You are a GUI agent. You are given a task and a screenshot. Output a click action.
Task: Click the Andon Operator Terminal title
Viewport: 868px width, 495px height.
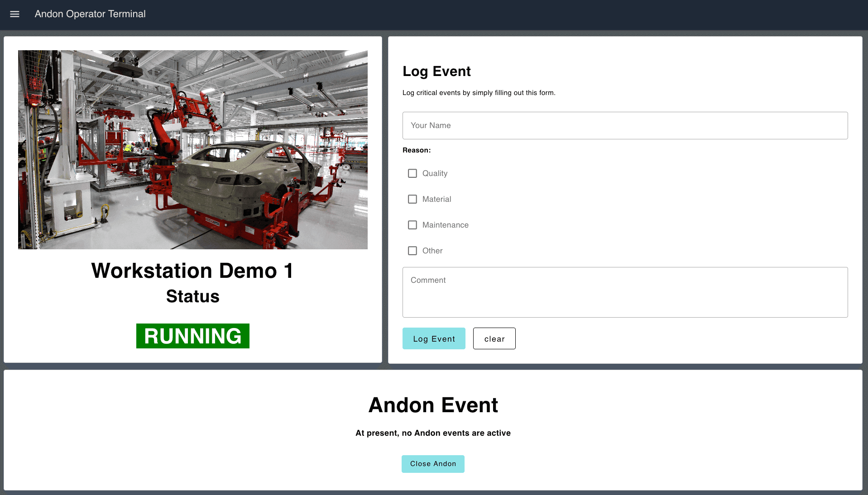[x=90, y=14]
